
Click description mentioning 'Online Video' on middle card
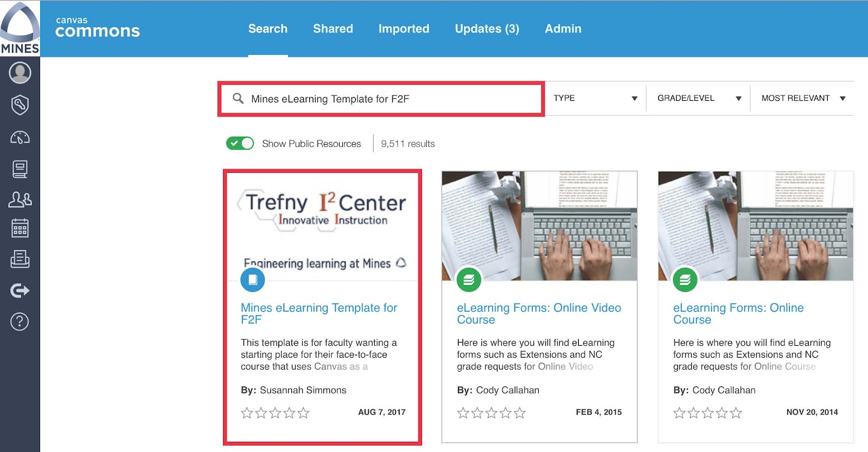(x=536, y=354)
